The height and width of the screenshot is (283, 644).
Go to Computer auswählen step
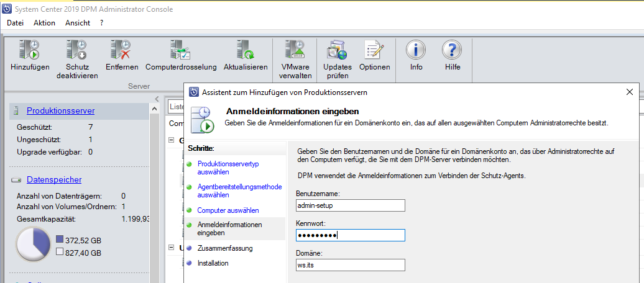pos(228,210)
